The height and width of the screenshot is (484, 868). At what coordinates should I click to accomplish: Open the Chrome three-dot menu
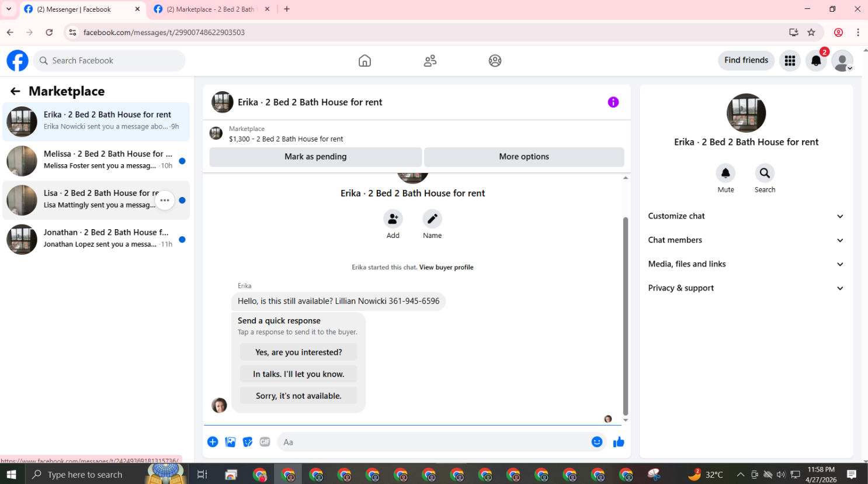click(857, 32)
